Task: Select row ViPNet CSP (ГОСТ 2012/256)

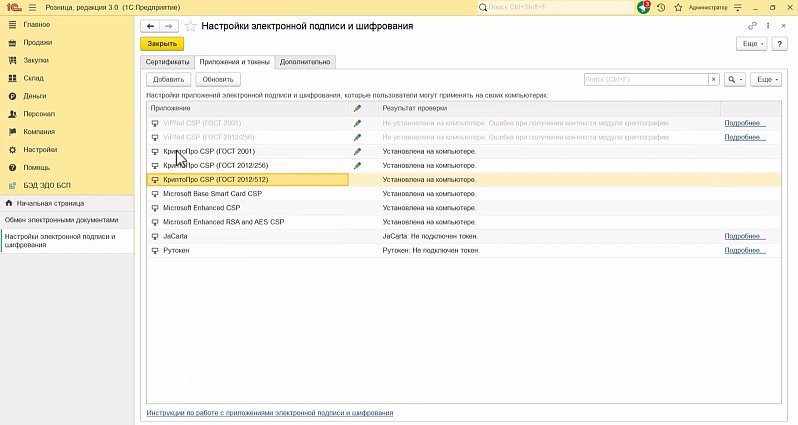Action: coord(464,137)
